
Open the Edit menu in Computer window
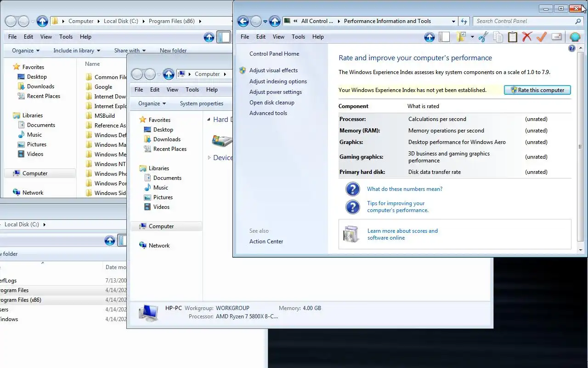click(x=155, y=90)
